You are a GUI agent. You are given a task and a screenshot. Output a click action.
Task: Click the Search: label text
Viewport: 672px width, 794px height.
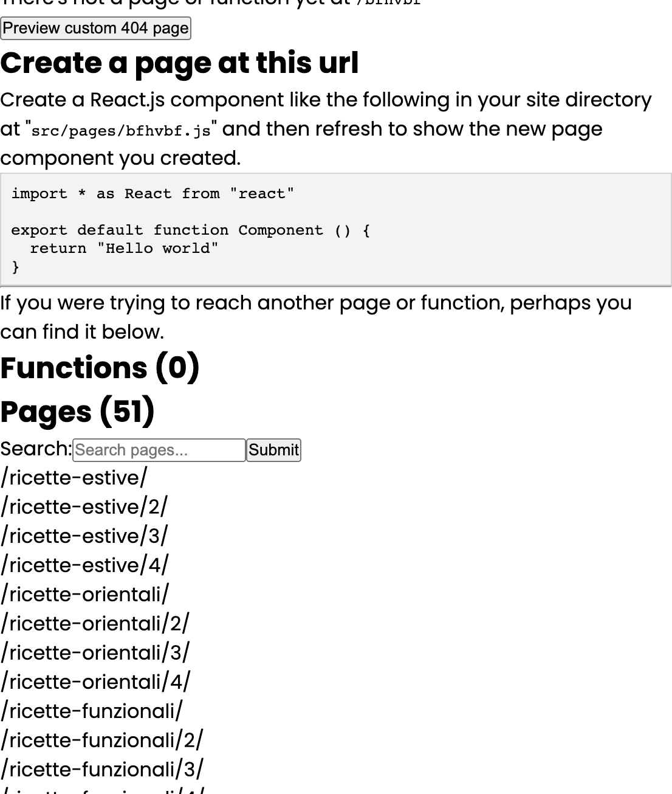(x=36, y=449)
